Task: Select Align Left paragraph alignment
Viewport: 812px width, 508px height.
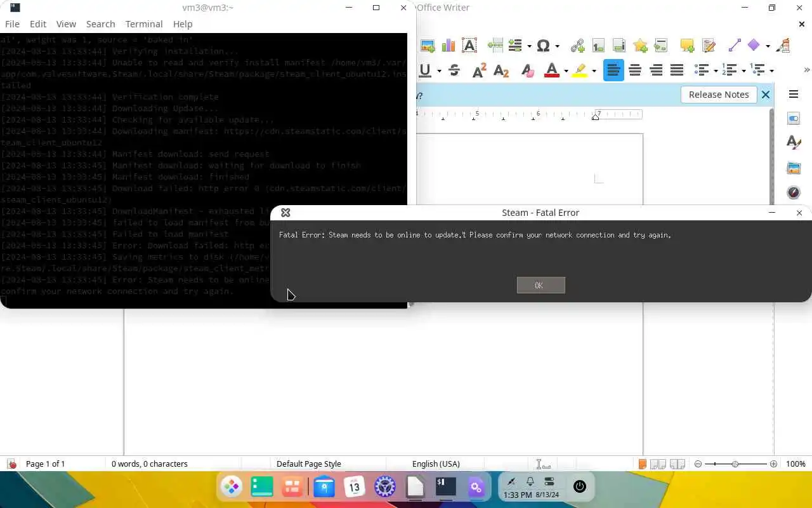Action: click(613, 70)
